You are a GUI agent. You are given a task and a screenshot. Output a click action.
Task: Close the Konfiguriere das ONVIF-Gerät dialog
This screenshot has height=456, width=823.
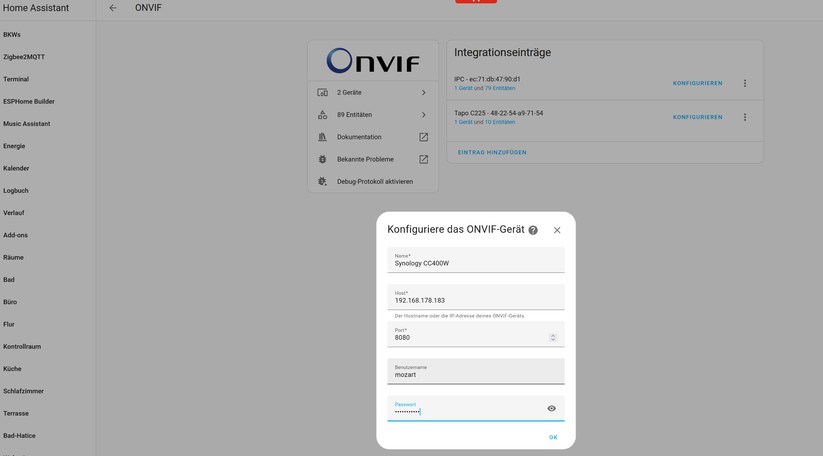tap(557, 230)
